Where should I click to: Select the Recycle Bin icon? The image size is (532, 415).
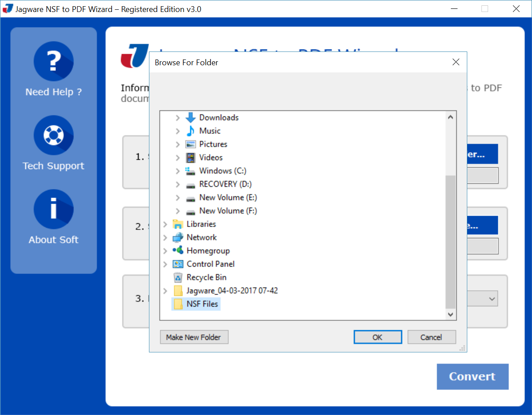[178, 277]
